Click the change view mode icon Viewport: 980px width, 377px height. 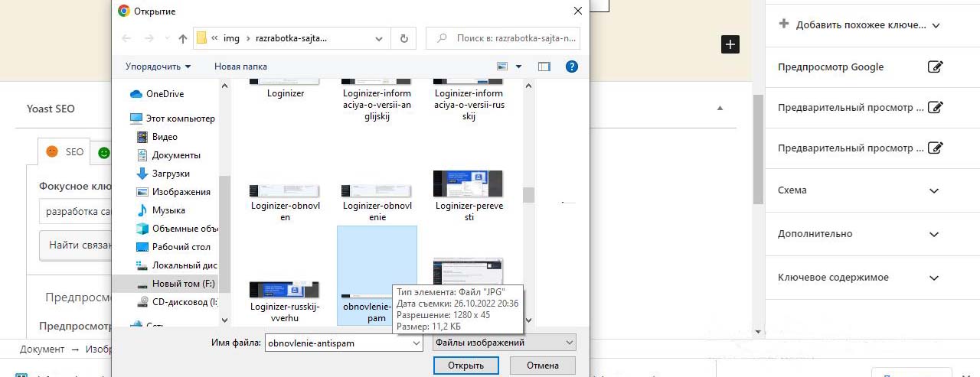click(503, 67)
